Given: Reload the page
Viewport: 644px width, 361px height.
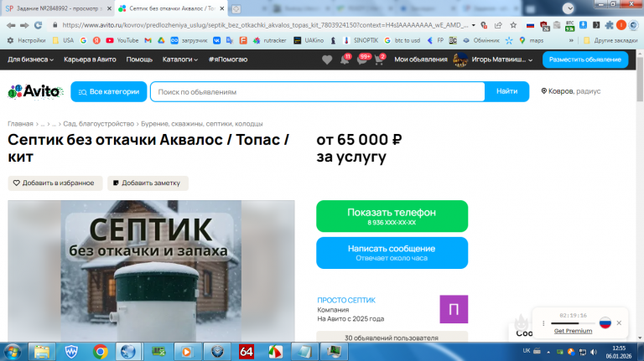Looking at the screenshot, I should (x=39, y=25).
